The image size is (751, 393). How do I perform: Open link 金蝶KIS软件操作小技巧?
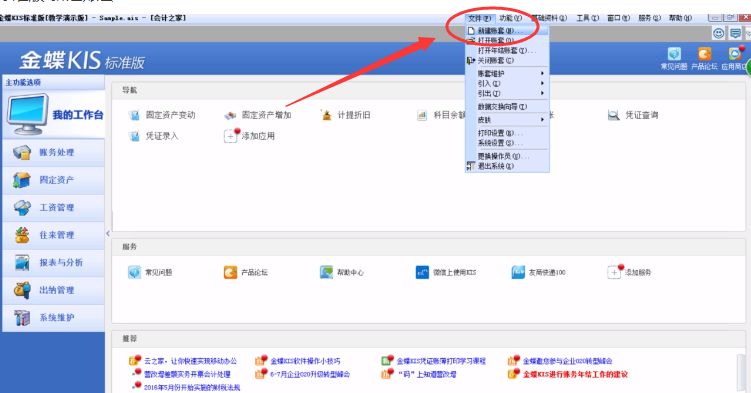305,361
